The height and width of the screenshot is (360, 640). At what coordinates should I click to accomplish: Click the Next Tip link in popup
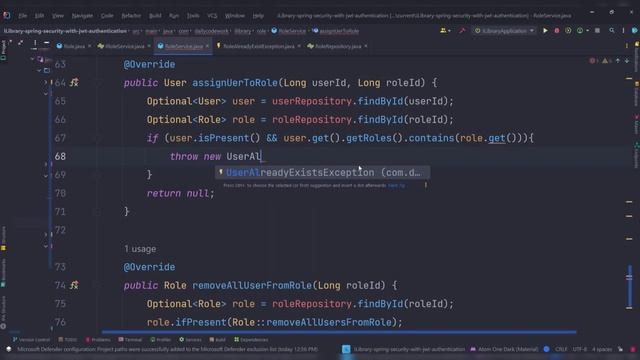point(396,185)
